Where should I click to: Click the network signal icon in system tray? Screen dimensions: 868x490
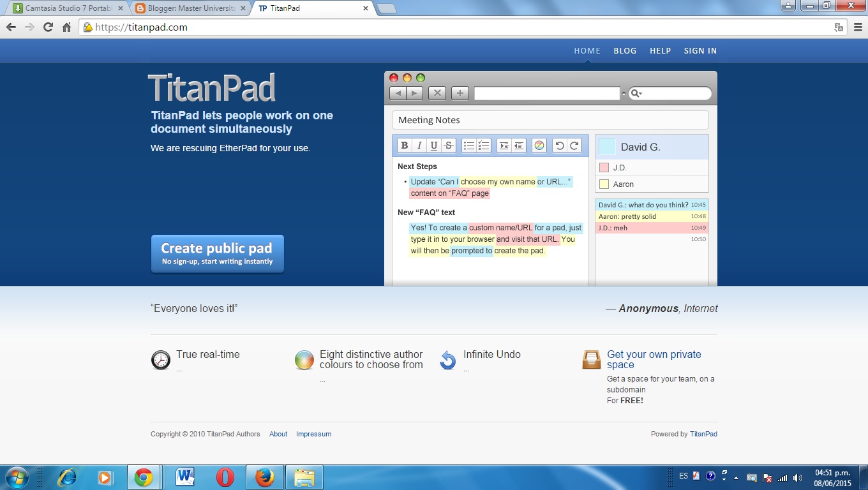tap(783, 478)
